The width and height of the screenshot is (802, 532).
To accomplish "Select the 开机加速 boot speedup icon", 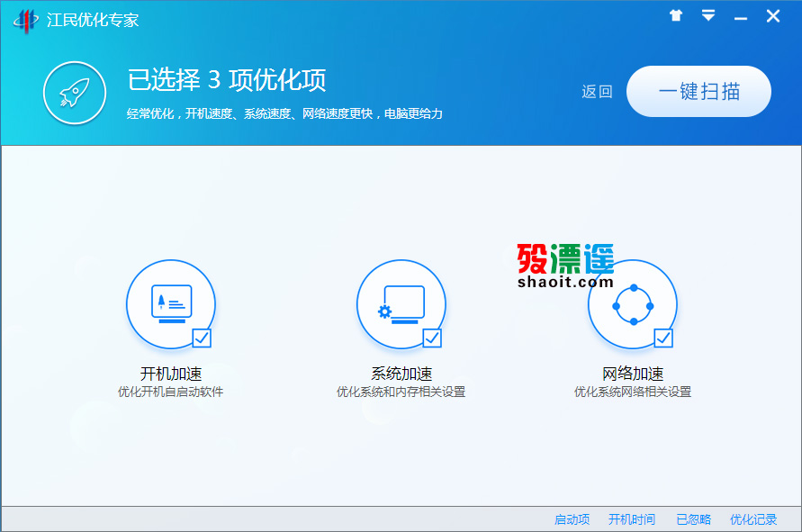I will pyautogui.click(x=171, y=304).
